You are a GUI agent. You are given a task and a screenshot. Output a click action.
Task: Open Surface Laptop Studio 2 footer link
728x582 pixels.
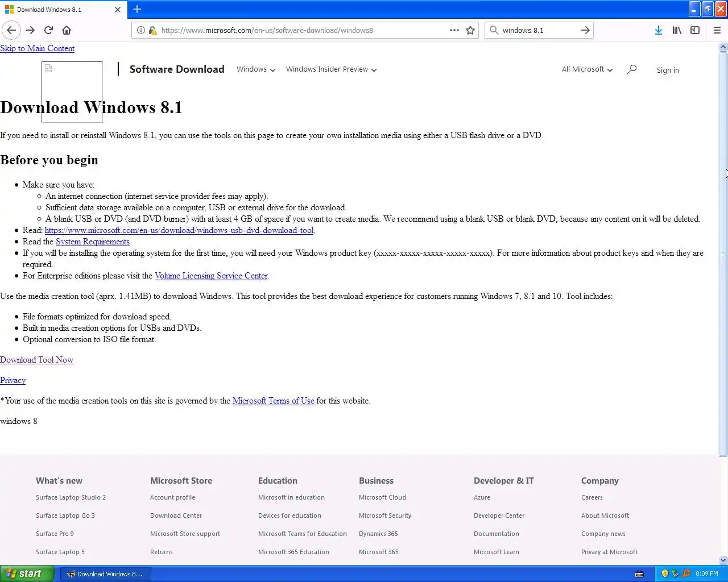tap(71, 497)
